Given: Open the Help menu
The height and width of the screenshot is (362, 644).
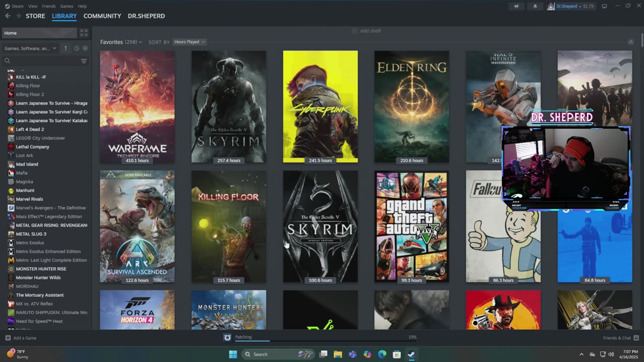Looking at the screenshot, I should tap(83, 6).
